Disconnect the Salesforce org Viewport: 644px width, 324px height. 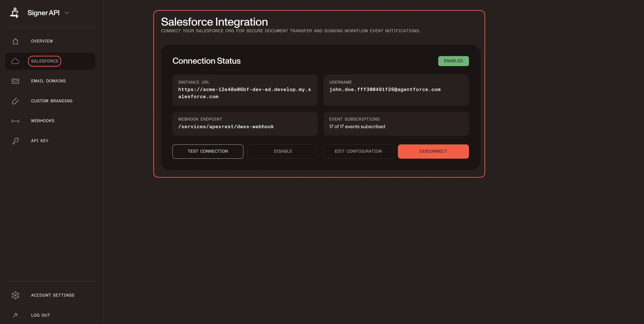click(433, 151)
